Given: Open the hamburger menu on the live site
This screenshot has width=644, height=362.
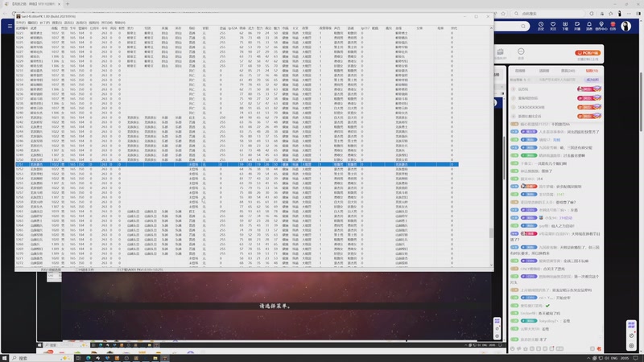Looking at the screenshot, I should pos(10,27).
